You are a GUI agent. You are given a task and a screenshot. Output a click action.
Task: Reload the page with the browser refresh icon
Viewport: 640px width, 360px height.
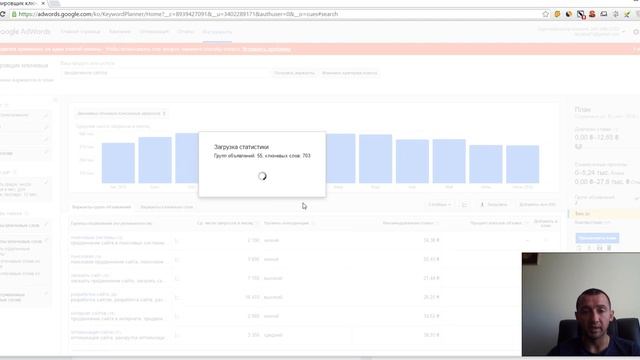pyautogui.click(x=2, y=14)
